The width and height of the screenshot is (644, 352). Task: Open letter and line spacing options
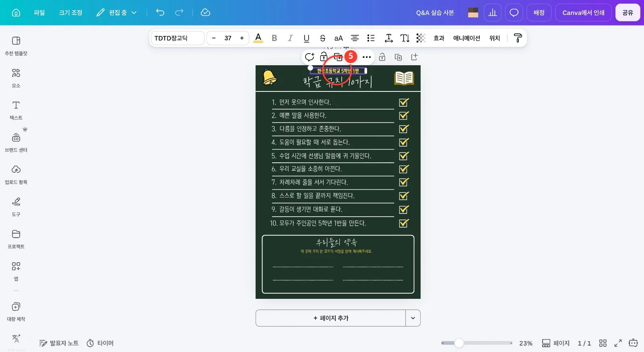[x=388, y=38]
